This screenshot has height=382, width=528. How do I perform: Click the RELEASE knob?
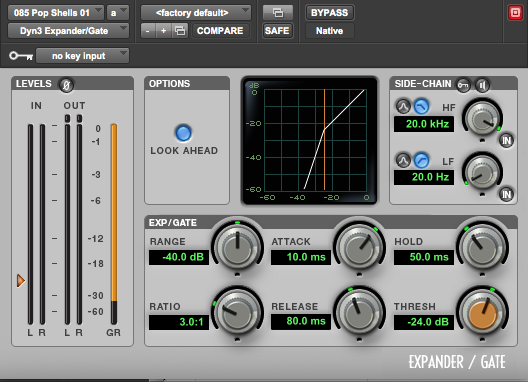click(360, 312)
